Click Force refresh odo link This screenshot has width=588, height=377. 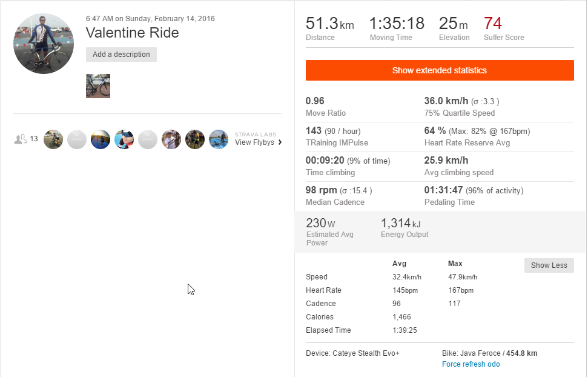click(x=471, y=364)
